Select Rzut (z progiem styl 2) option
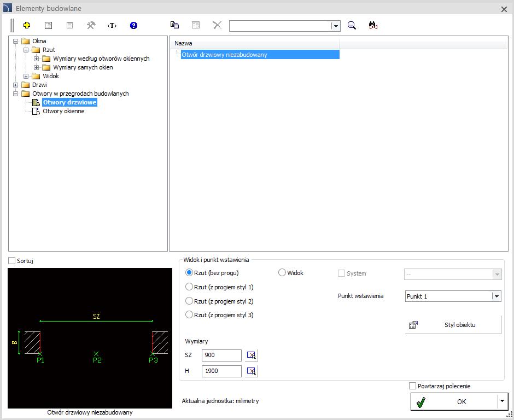The image size is (514, 420). tap(189, 301)
